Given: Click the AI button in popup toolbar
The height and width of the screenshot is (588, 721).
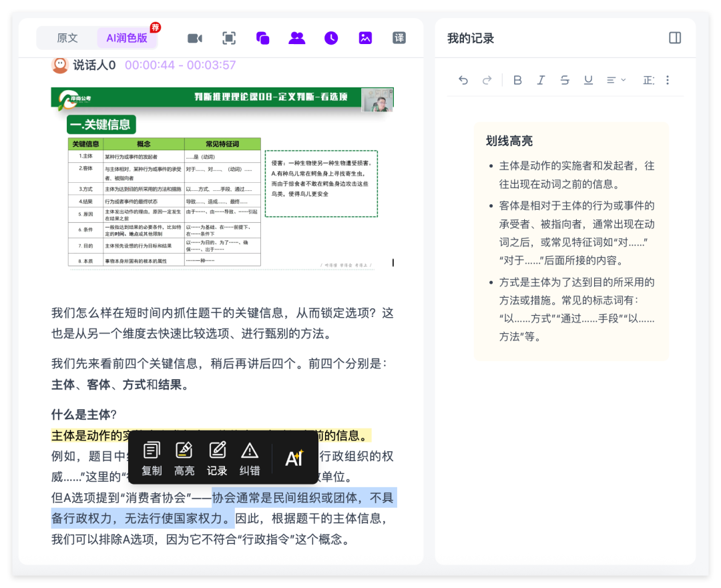Looking at the screenshot, I should 295,459.
